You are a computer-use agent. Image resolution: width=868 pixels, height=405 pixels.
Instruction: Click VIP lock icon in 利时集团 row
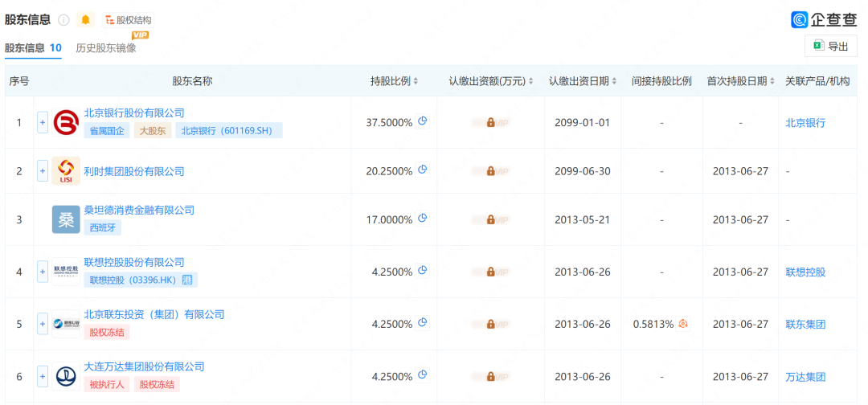click(490, 171)
